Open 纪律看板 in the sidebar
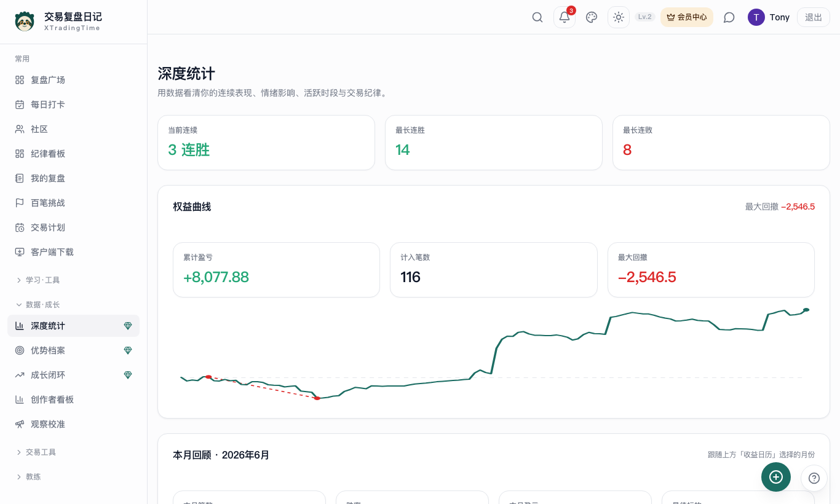The height and width of the screenshot is (504, 840). click(x=73, y=154)
